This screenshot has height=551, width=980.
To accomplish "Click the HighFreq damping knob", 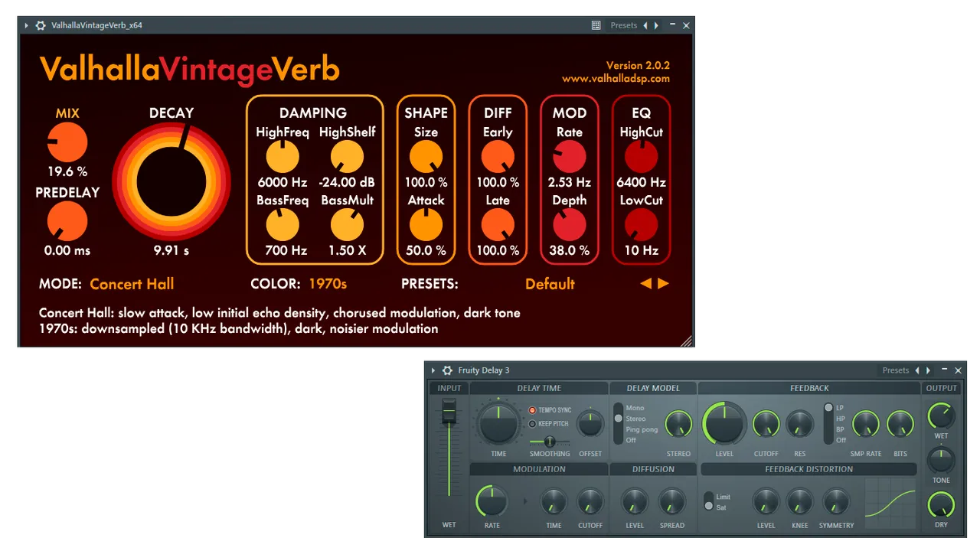I will (283, 158).
